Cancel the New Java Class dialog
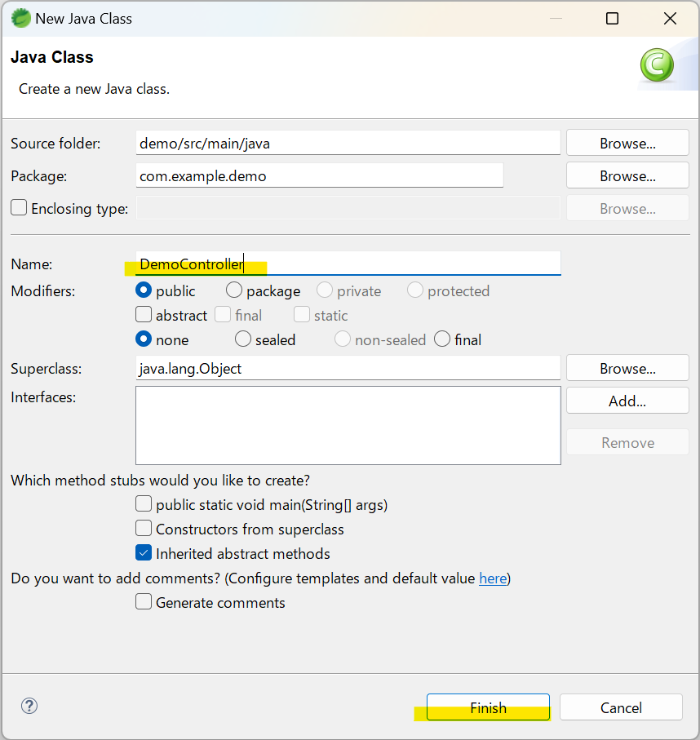The width and height of the screenshot is (700, 740). 621,707
